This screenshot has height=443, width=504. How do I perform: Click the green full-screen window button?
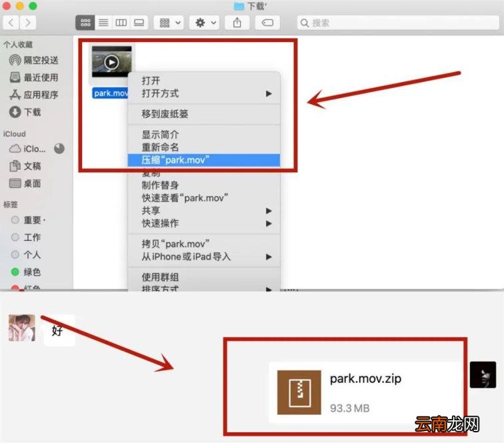(x=33, y=5)
